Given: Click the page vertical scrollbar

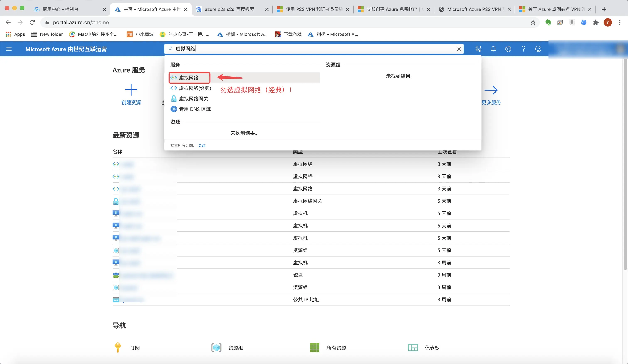Looking at the screenshot, I should tap(625, 164).
